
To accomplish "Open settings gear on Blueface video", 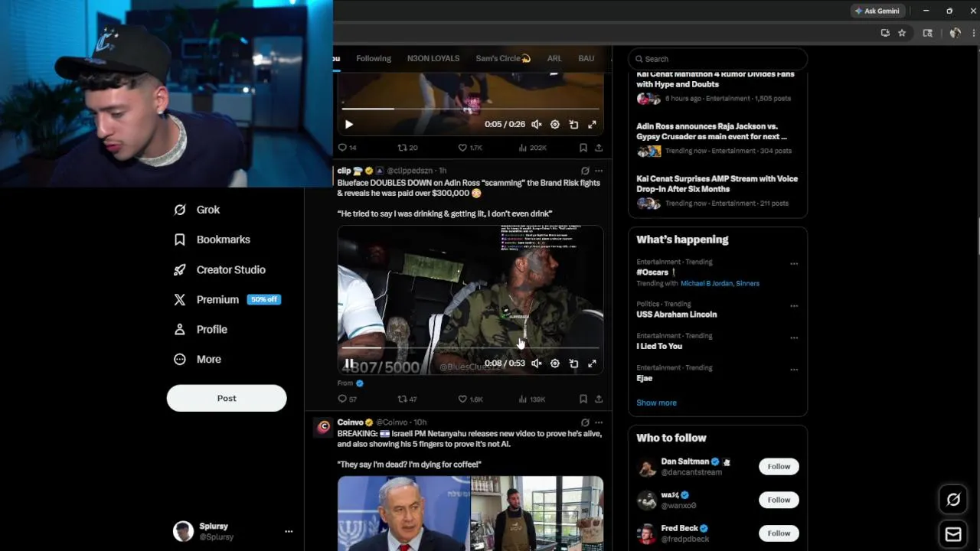I will [555, 364].
